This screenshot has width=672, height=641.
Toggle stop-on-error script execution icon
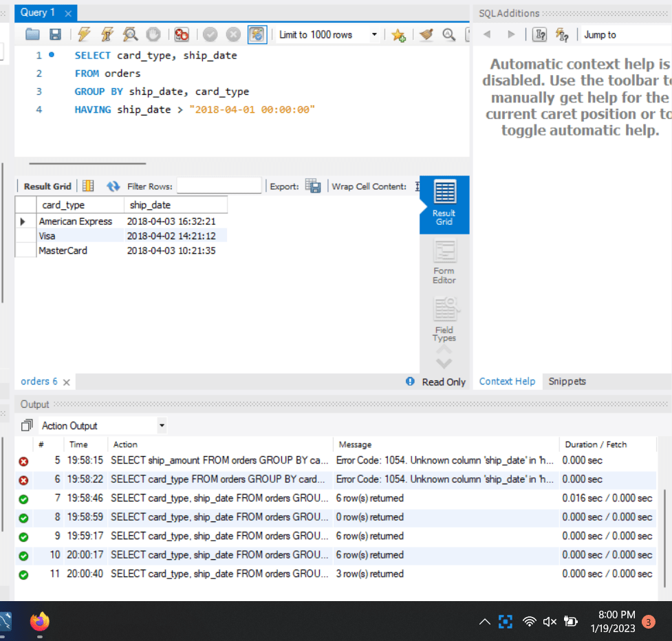tap(182, 34)
